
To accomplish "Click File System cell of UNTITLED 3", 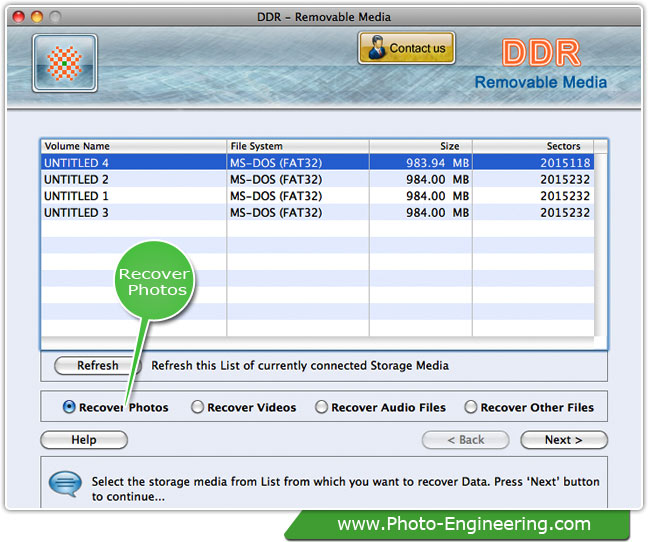I will click(x=298, y=212).
